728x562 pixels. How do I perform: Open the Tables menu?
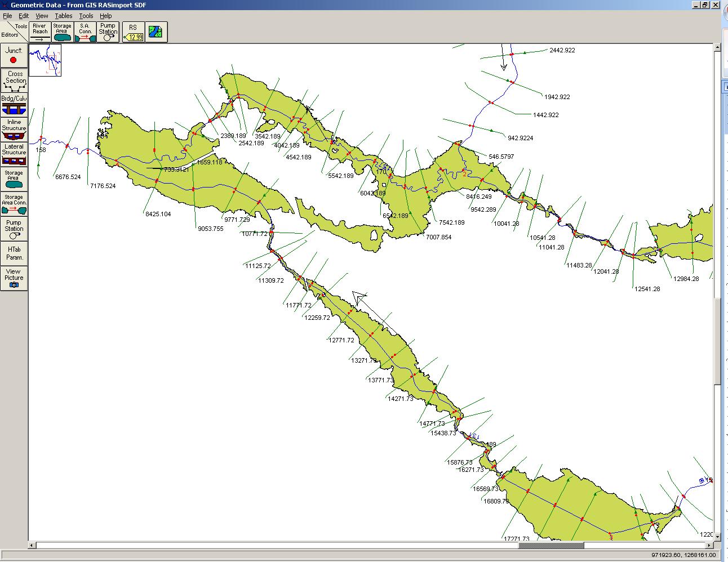click(x=63, y=16)
